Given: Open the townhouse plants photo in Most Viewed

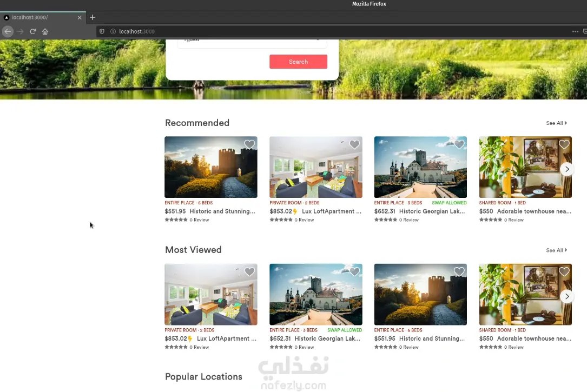Looking at the screenshot, I should [x=525, y=294].
